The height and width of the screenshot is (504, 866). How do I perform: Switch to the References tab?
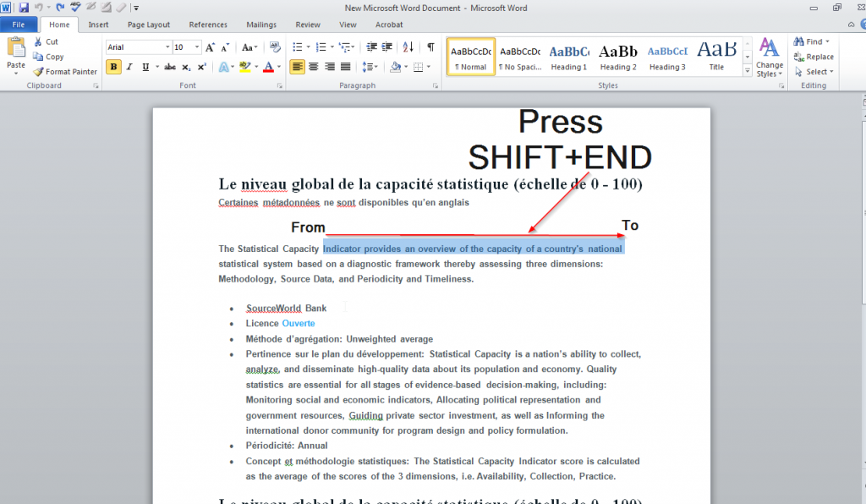[208, 25]
